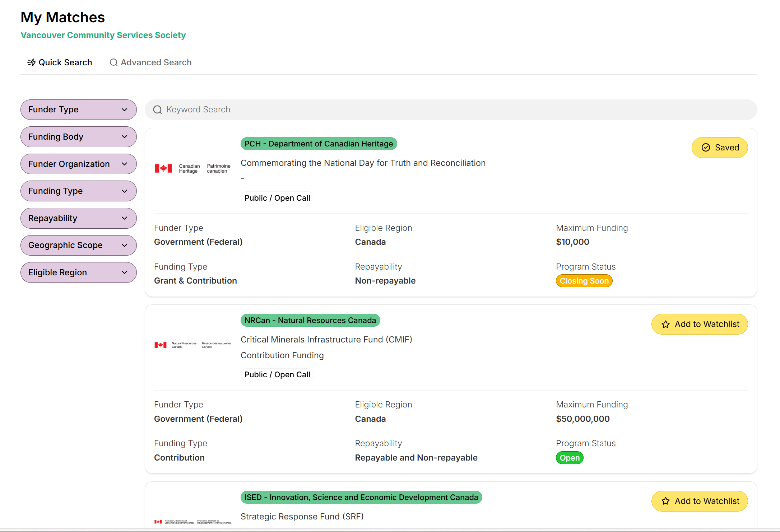Click the Keyword Search input field

(x=451, y=109)
